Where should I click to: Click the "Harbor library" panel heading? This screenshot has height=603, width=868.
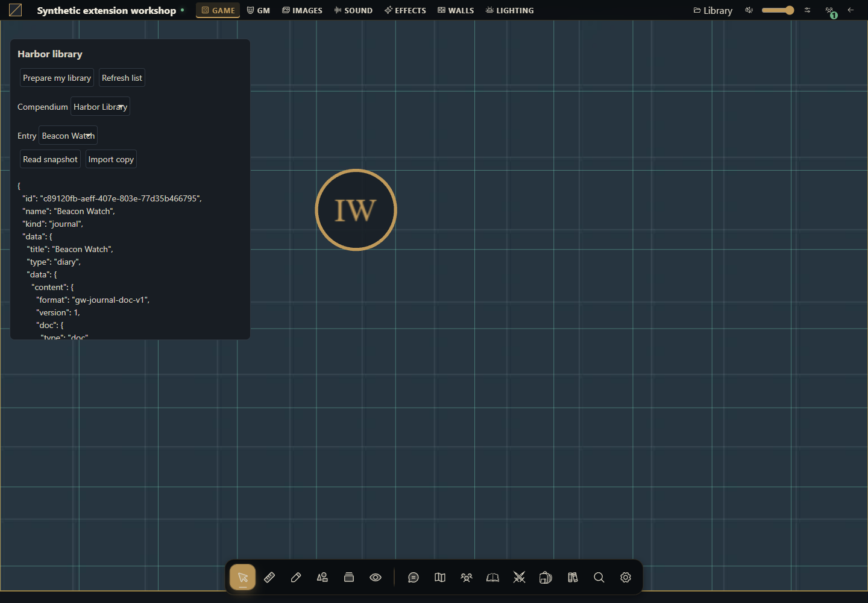(x=50, y=54)
